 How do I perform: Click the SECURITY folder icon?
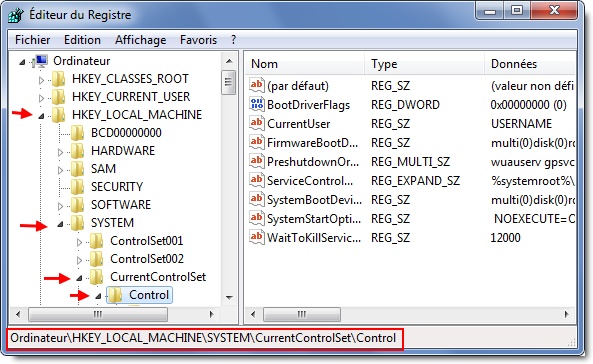pos(78,187)
